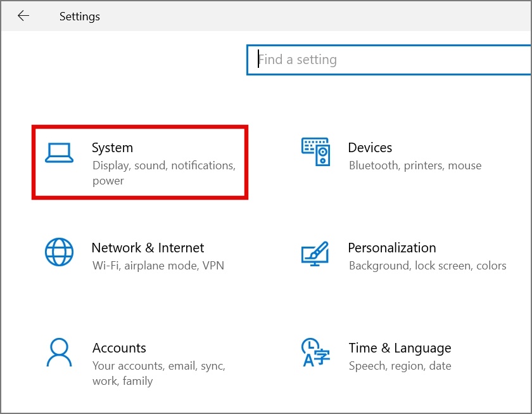Click the Find a setting search box
Image resolution: width=532 pixels, height=414 pixels.
[388, 60]
